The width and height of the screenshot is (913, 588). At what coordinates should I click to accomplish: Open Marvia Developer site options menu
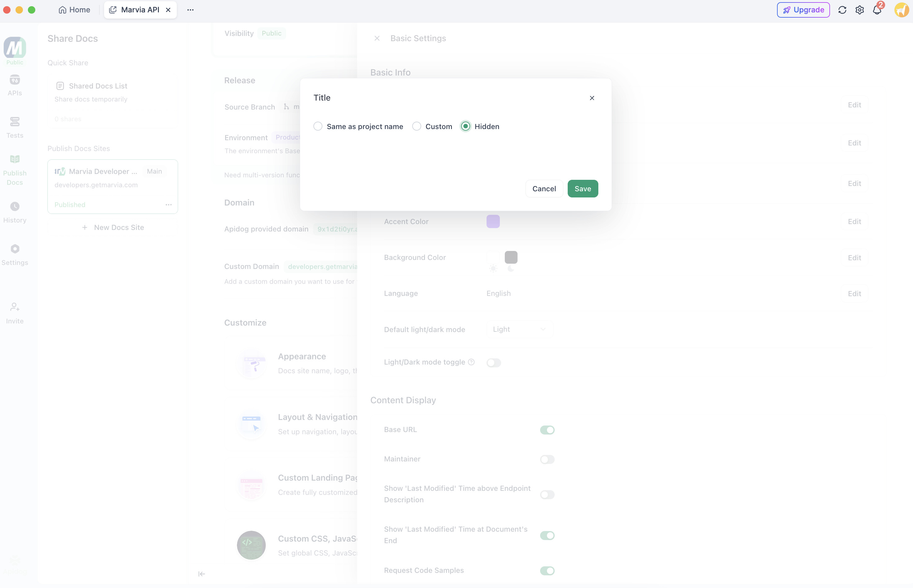click(168, 205)
